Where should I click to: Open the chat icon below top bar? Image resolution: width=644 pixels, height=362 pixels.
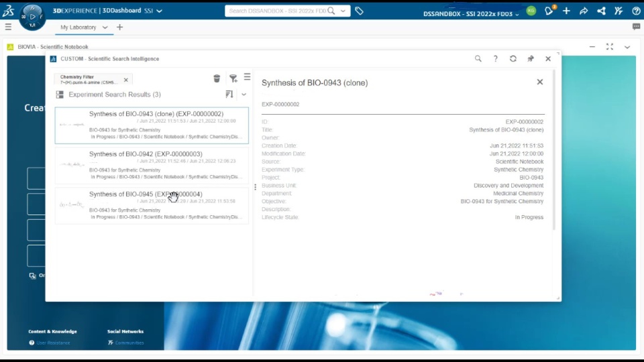(636, 27)
